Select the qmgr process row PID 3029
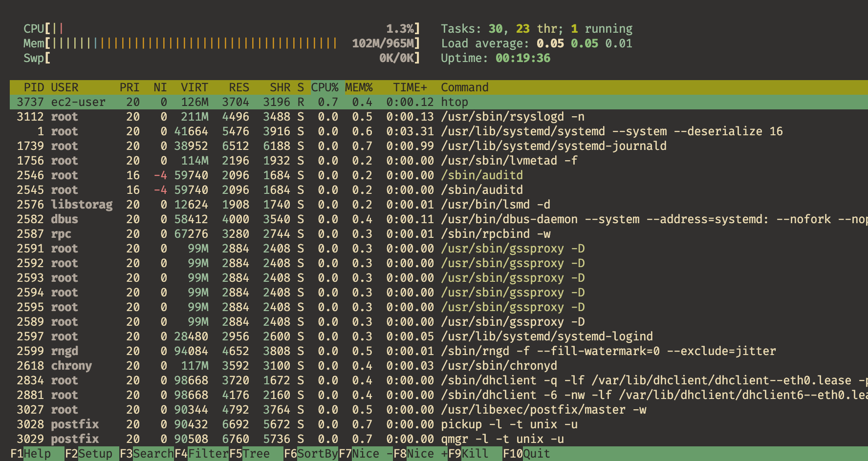 pyautogui.click(x=439, y=439)
